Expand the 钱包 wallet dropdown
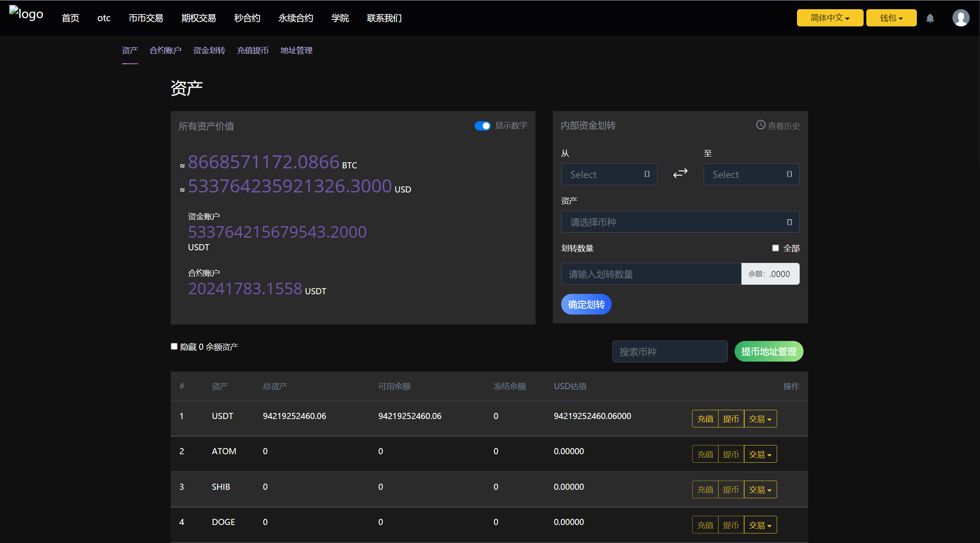 pos(891,18)
